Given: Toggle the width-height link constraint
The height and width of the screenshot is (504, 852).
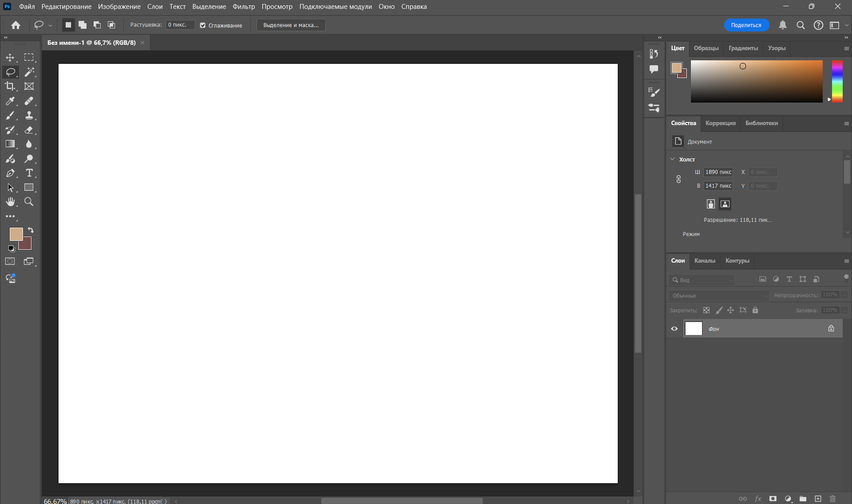Looking at the screenshot, I should [x=678, y=179].
